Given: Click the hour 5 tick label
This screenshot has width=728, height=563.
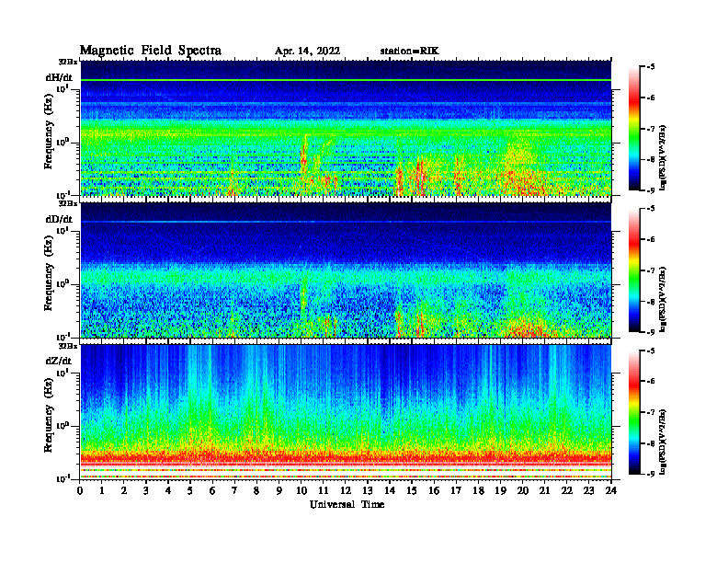Looking at the screenshot, I should [x=190, y=490].
